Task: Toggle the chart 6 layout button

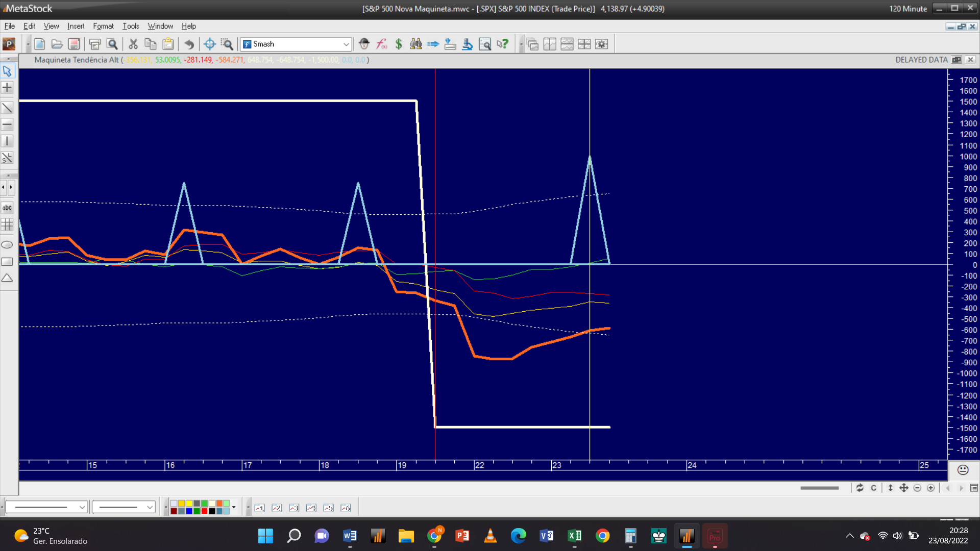Action: click(x=346, y=508)
